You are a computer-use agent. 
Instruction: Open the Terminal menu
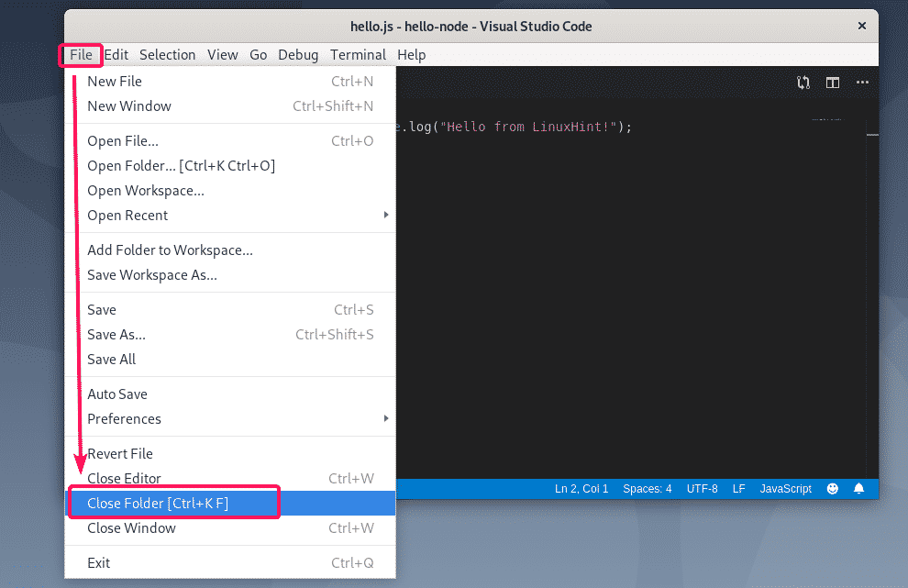click(358, 54)
